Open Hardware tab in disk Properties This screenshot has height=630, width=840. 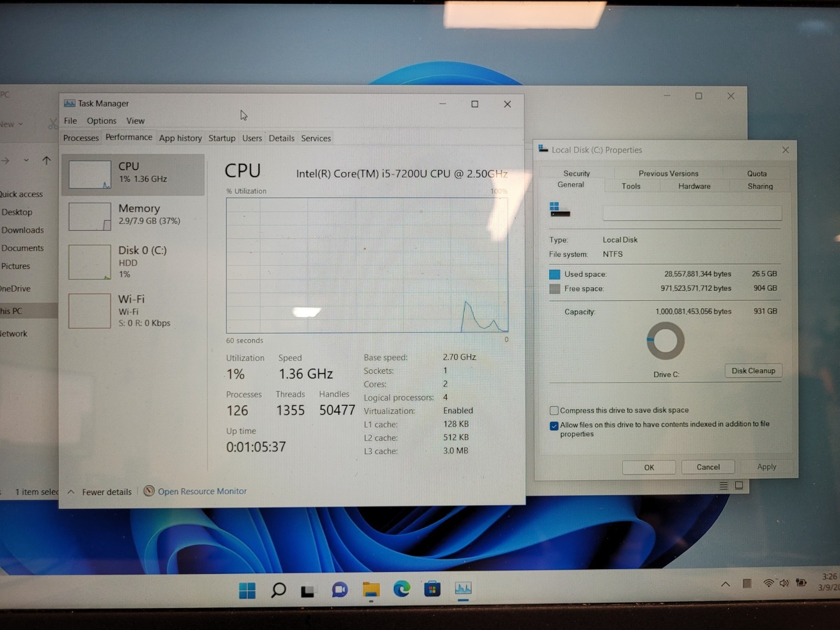[x=694, y=186]
